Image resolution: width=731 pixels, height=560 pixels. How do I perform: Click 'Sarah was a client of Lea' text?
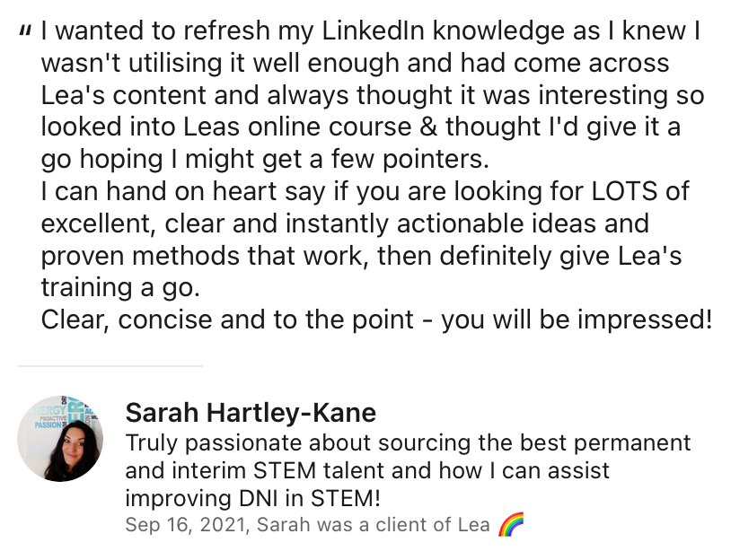[373, 525]
